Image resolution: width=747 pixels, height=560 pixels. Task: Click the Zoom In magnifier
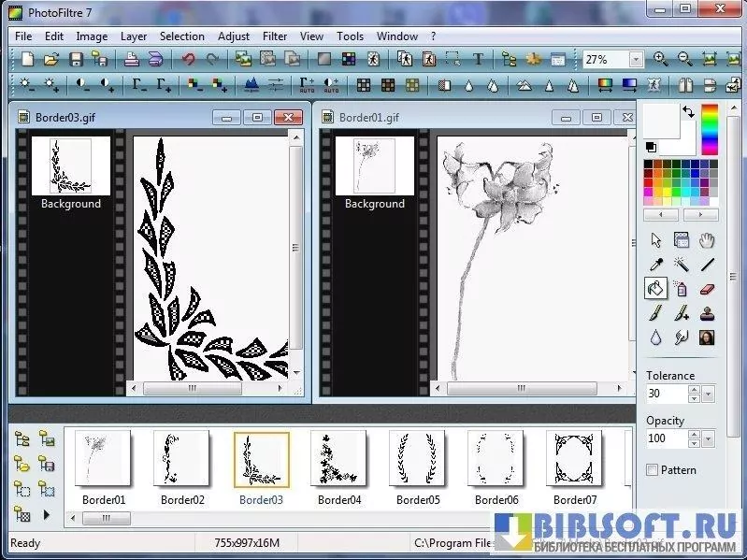coord(661,60)
